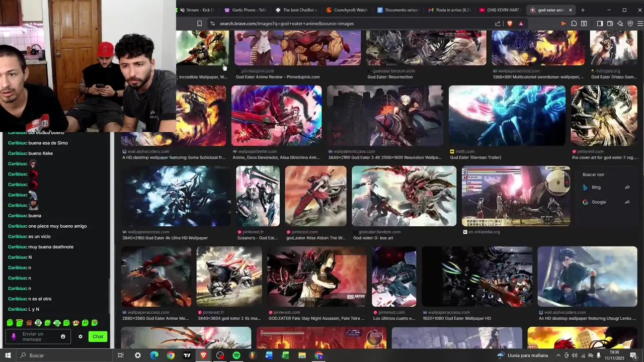Click God Eater Anime Review - Pinnedupink.com link
This screenshot has width=644, height=362.
coord(278,77)
